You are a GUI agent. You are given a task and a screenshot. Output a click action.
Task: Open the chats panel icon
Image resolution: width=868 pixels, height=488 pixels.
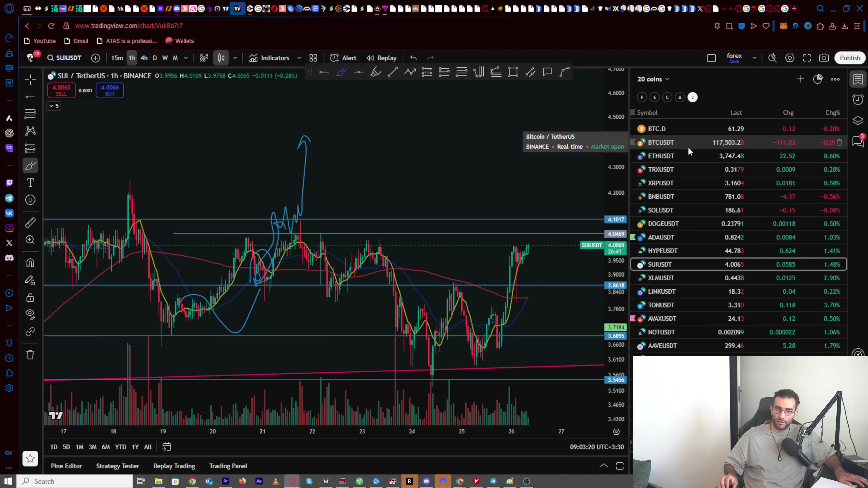pos(858,141)
